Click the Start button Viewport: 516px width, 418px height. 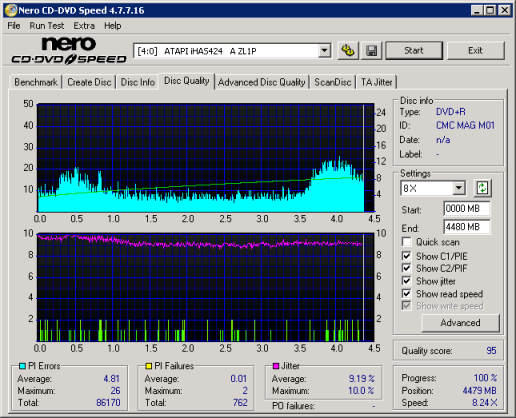pyautogui.click(x=414, y=51)
